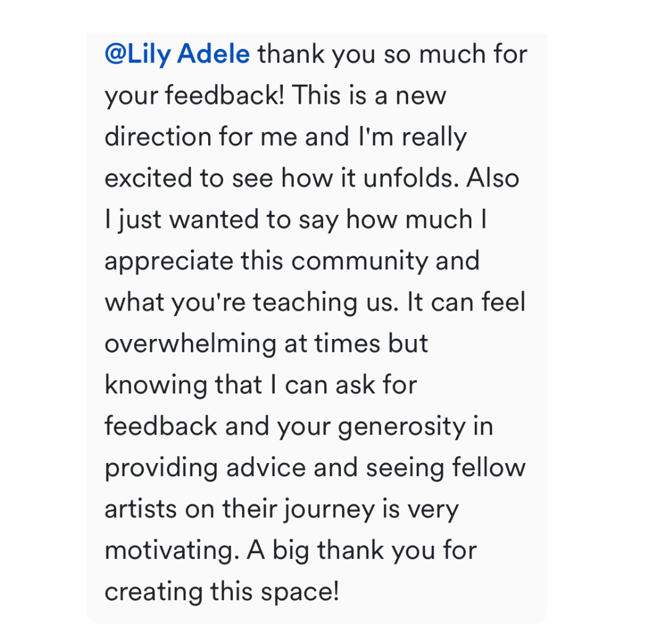Click the words 'overwhelming at times but'
The image size is (667, 644).
[266, 343]
